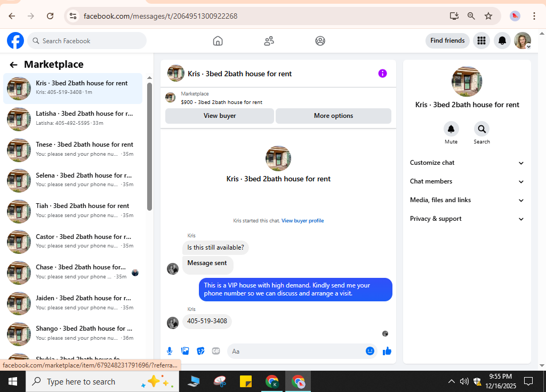This screenshot has height=392, width=546.
Task: Bookmark the page with the star icon
Action: (x=488, y=16)
